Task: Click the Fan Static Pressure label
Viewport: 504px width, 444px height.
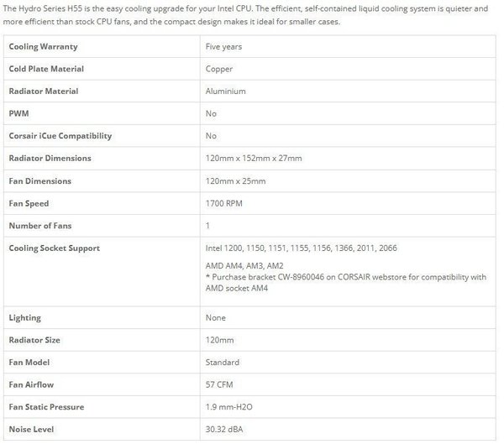Action: (46, 407)
